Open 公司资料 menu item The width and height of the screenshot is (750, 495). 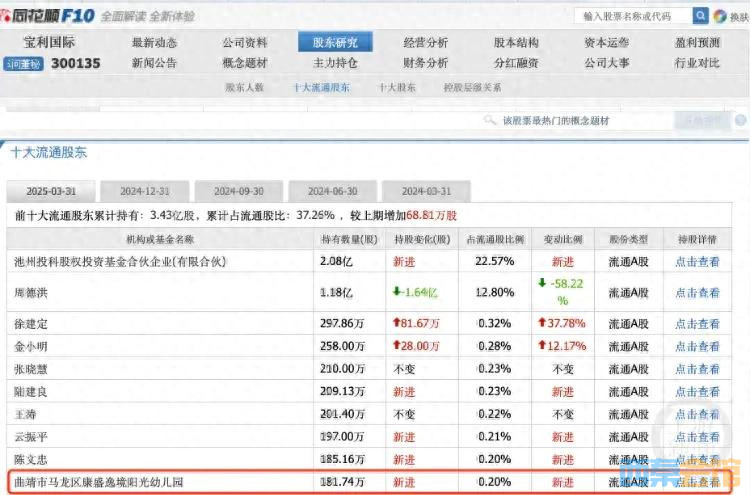click(x=245, y=43)
